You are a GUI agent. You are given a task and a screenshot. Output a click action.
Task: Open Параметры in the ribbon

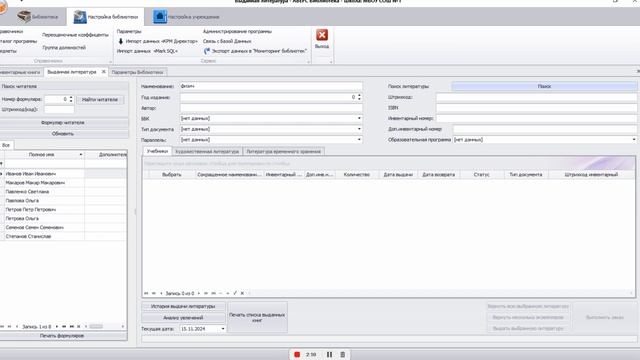129,31
